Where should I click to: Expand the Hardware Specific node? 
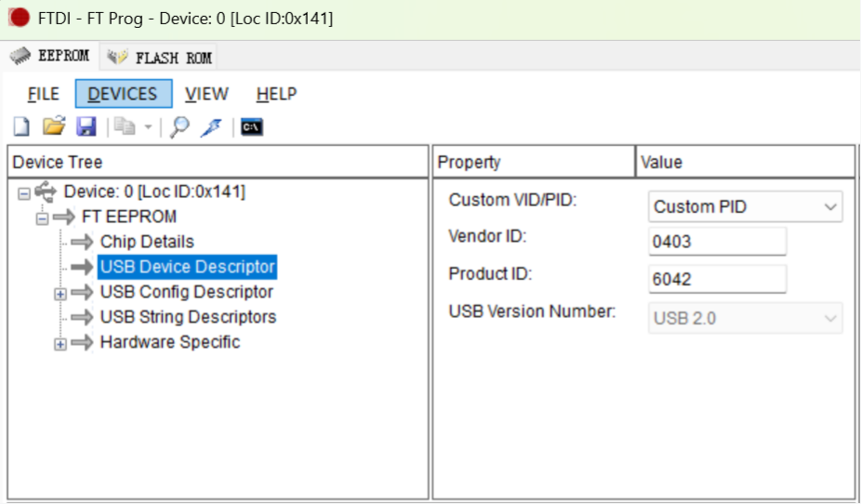pyautogui.click(x=60, y=344)
